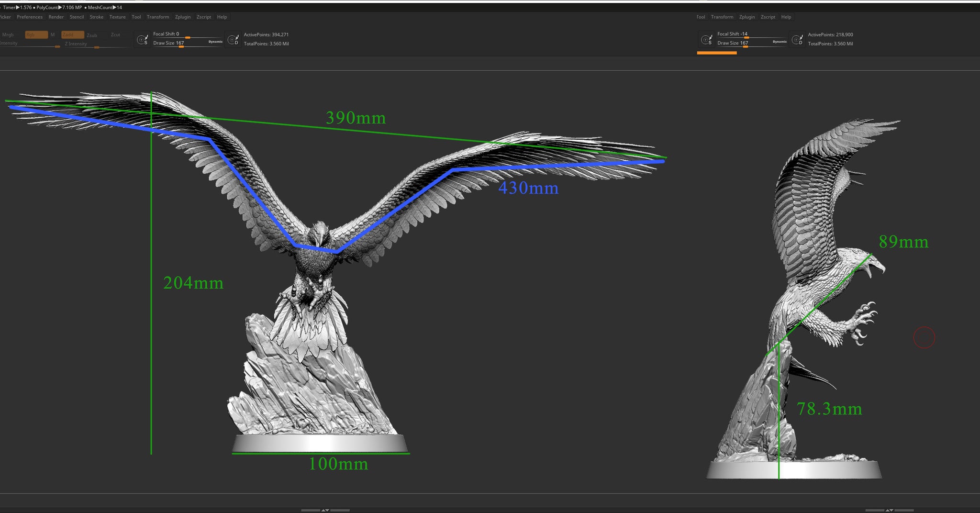Click Dynamic on left Draw Size slider
Screen dimensions: 980x513
click(x=215, y=42)
